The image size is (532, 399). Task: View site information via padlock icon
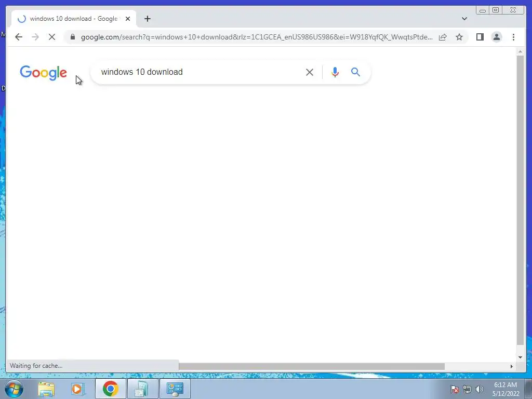(x=73, y=37)
